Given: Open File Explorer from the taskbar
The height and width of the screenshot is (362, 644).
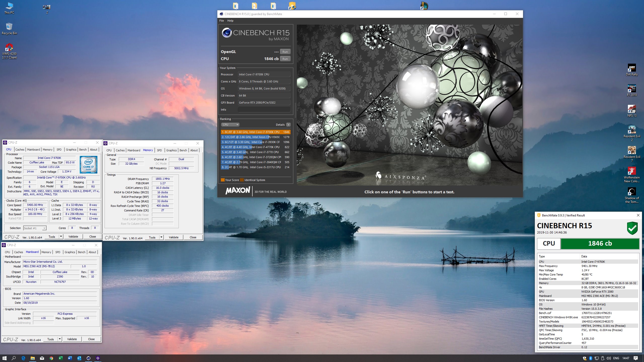Looking at the screenshot, I should coord(32,358).
